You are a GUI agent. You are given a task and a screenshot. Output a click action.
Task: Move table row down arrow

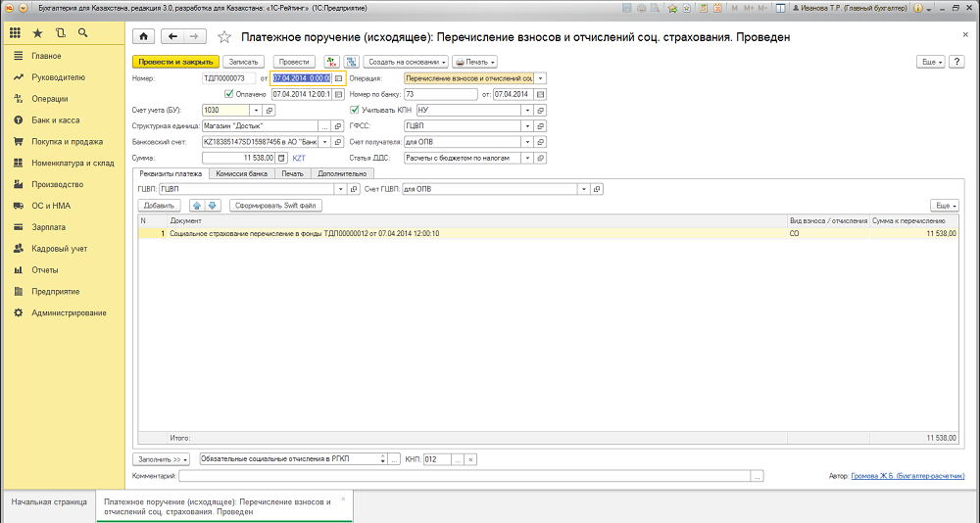click(212, 206)
